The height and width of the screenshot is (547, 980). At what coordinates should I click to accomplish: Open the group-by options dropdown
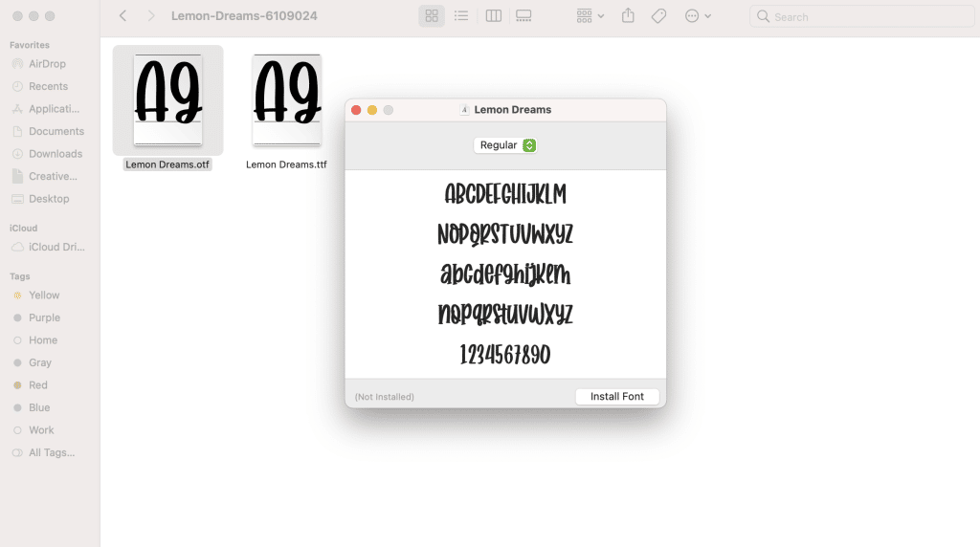point(590,16)
